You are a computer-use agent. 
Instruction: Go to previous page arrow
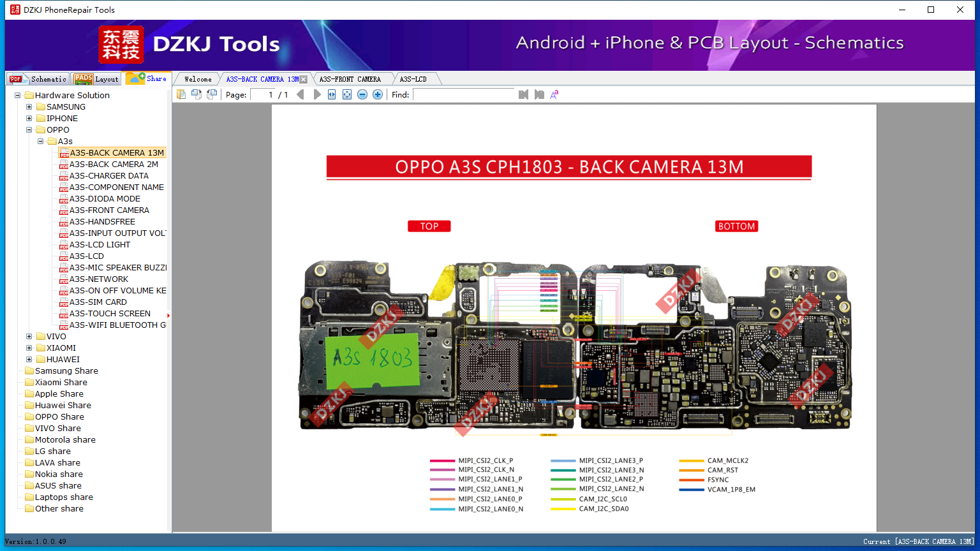coord(301,94)
